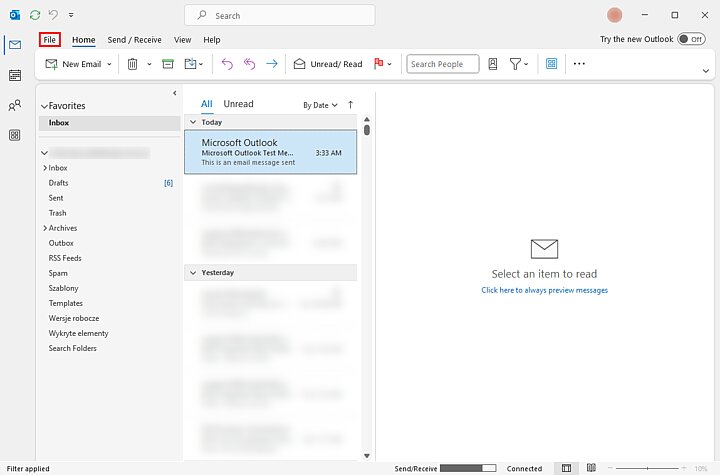This screenshot has width=720, height=475.
Task: Open the Filter Email funnel dropdown
Action: click(x=519, y=64)
